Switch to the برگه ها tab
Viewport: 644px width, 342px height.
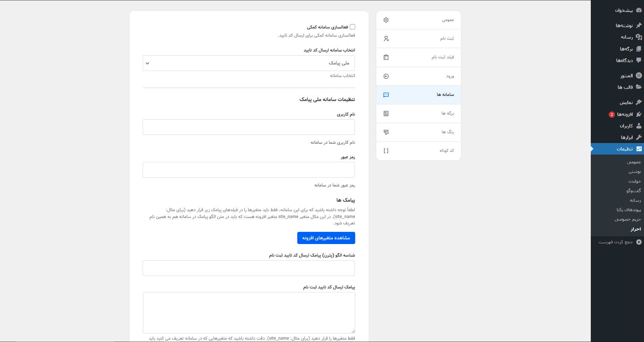coord(386,114)
